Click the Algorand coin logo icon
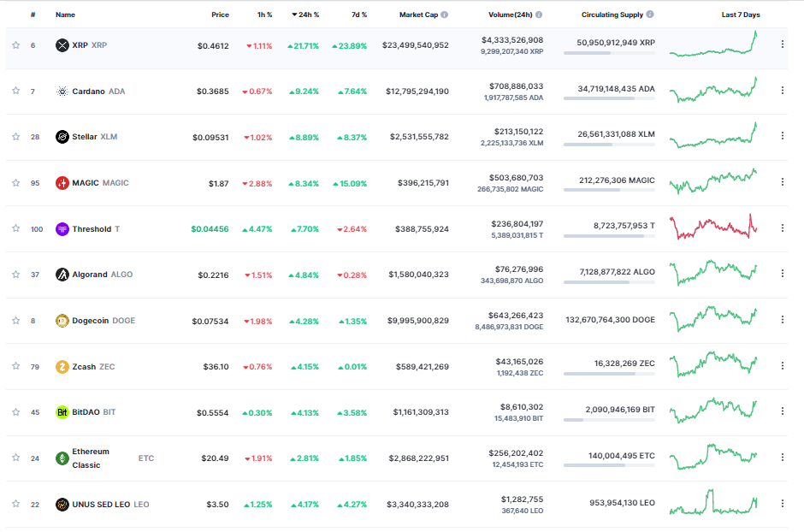 click(62, 275)
